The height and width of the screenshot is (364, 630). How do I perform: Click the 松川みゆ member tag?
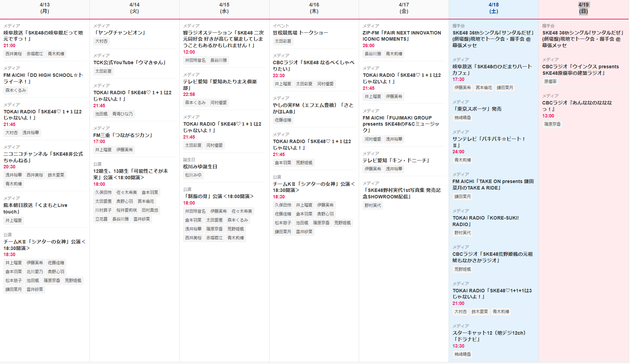(193, 175)
